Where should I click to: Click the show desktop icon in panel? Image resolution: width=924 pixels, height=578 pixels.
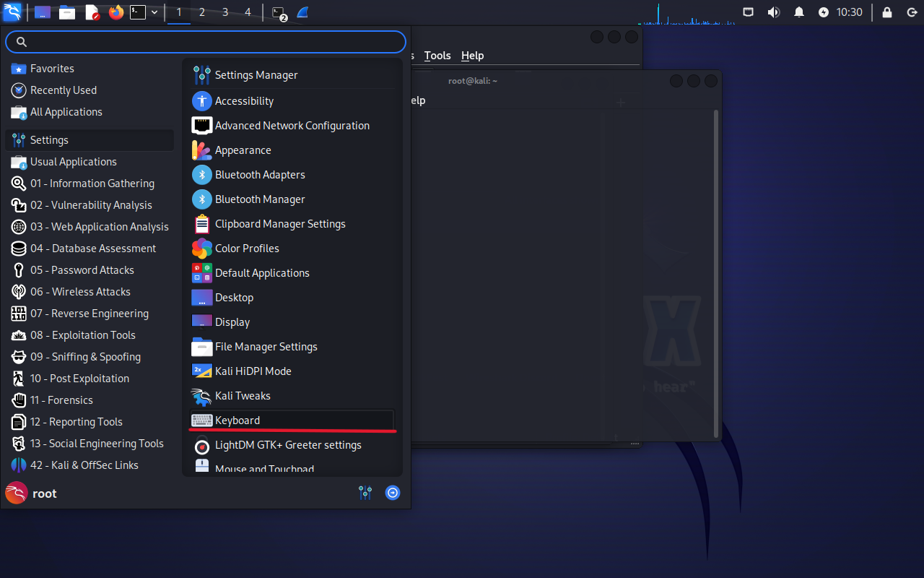[x=43, y=12]
